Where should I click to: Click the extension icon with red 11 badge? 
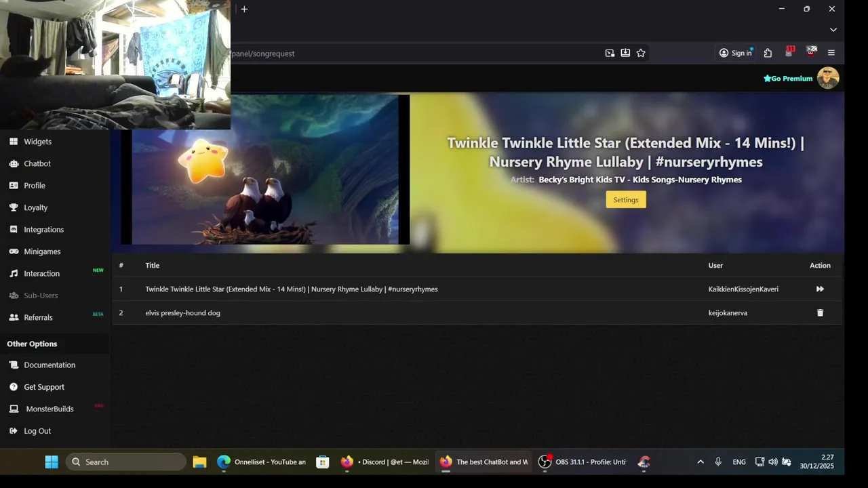pos(789,52)
